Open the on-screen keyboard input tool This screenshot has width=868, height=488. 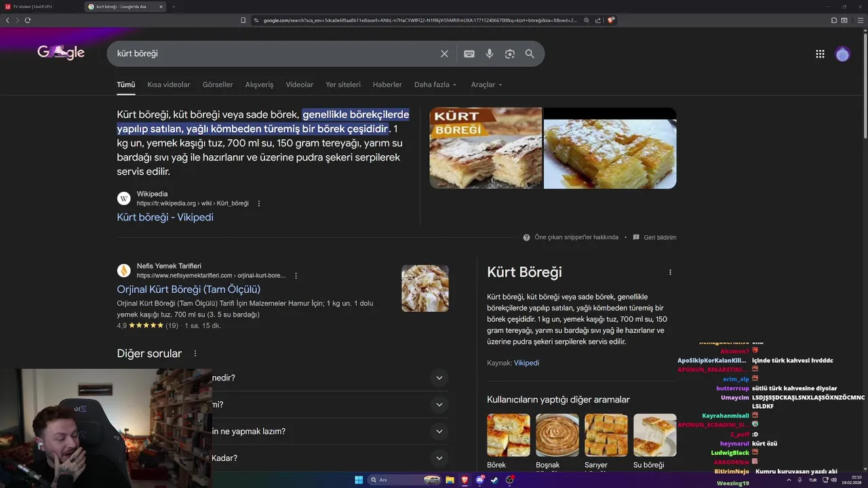pos(469,54)
